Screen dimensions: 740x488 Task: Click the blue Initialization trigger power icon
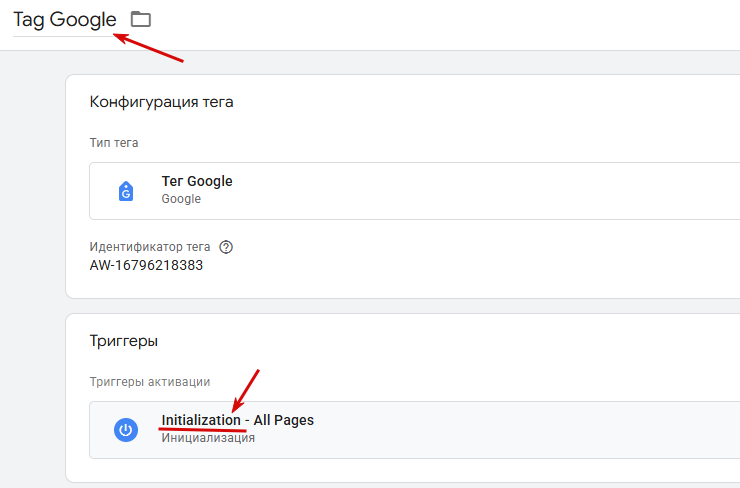(x=126, y=429)
